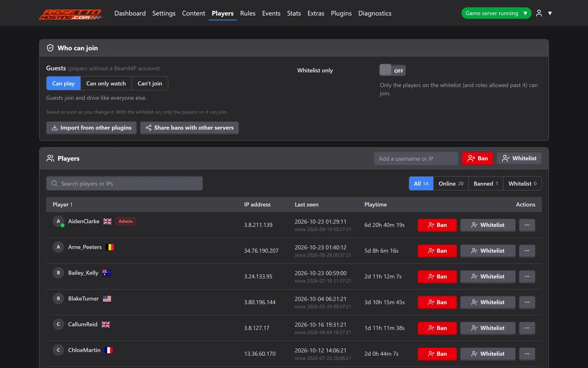Click the UK flag next to CallumReid
This screenshot has height=368, width=588.
point(106,324)
